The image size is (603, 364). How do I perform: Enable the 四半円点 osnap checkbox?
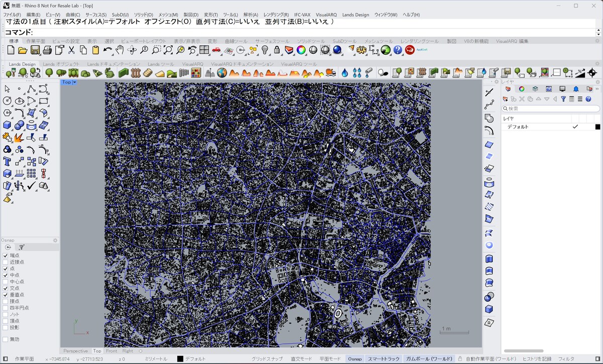6,308
